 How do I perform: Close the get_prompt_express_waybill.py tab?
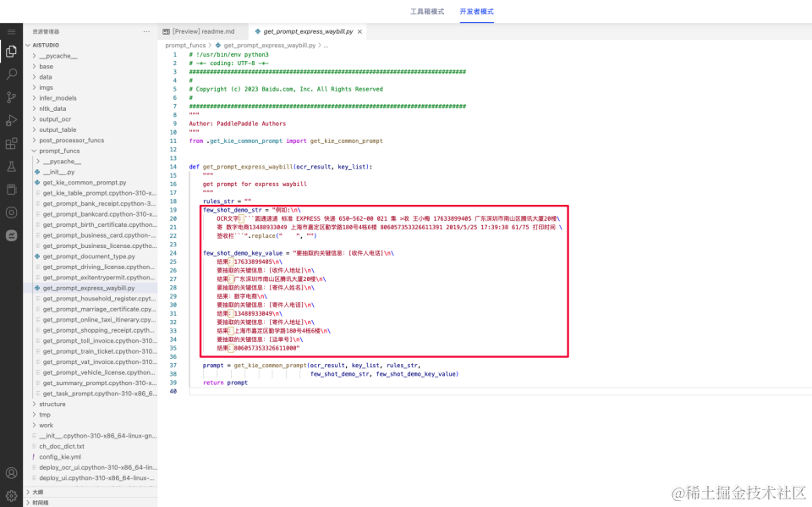[359, 31]
